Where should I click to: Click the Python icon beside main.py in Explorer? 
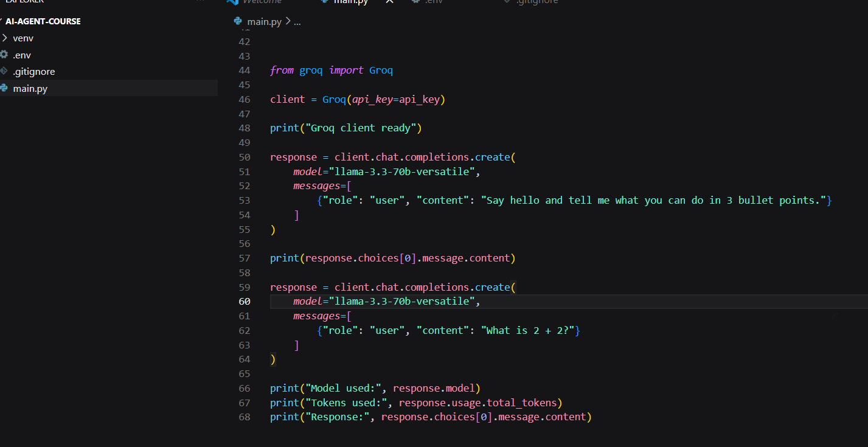(4, 88)
